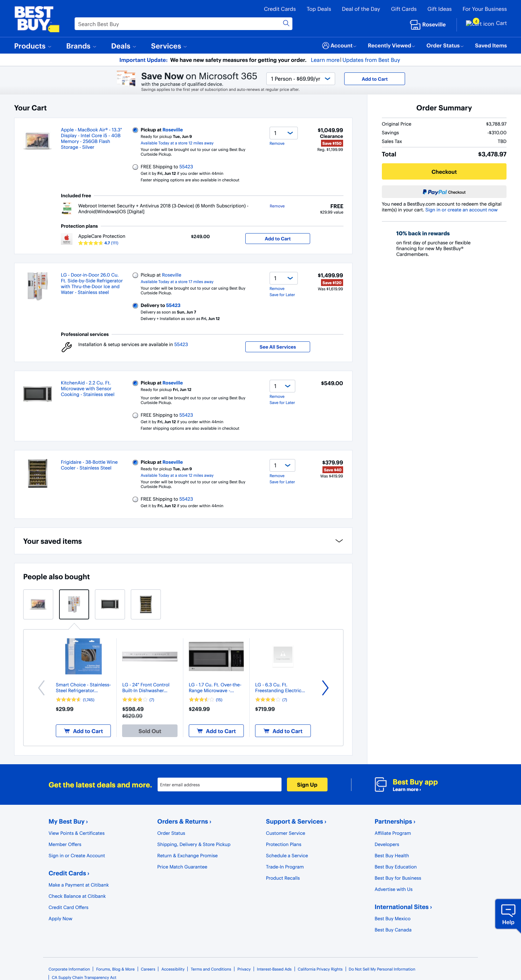
Task: Expand Your saved items section
Action: point(338,541)
